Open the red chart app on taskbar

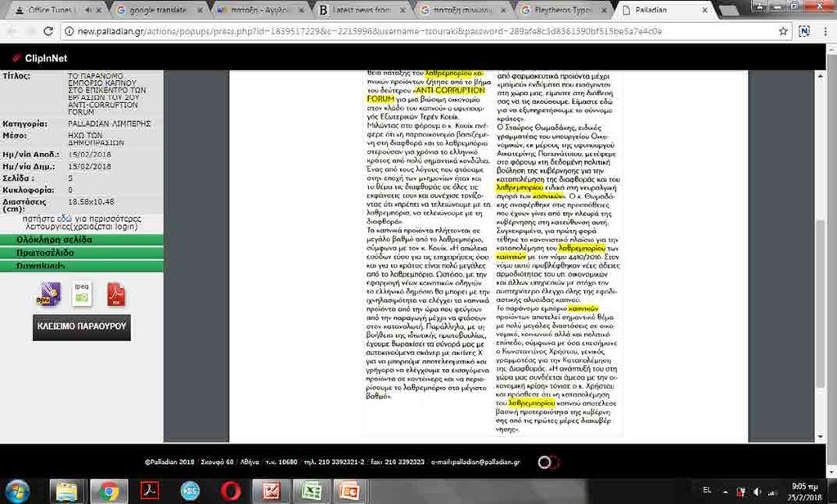271,491
